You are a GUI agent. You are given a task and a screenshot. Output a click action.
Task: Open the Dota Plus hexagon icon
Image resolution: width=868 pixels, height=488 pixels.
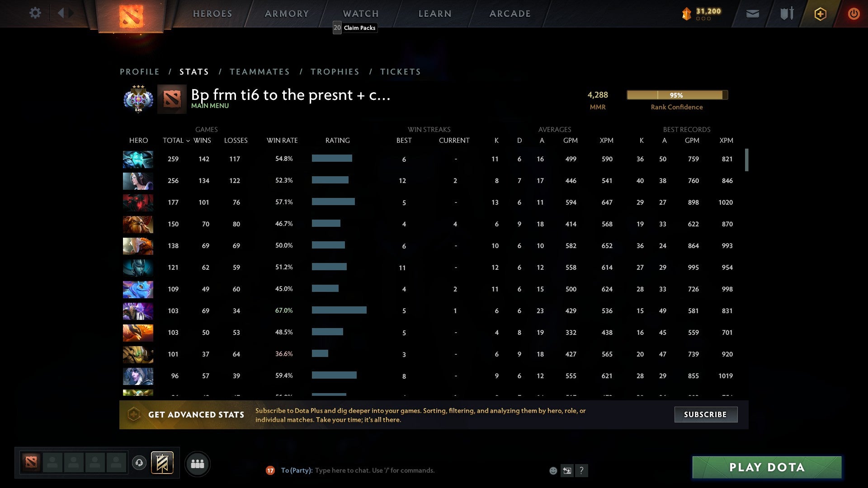click(x=820, y=14)
